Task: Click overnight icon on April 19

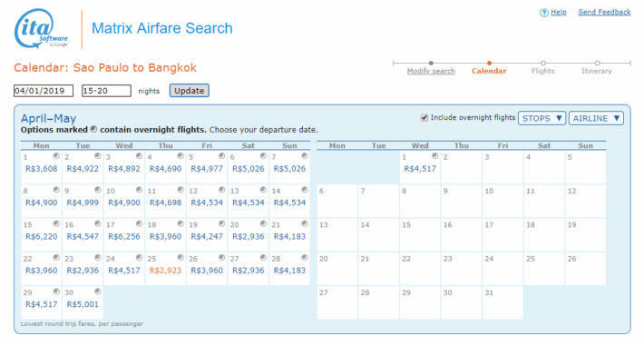Action: click(222, 223)
